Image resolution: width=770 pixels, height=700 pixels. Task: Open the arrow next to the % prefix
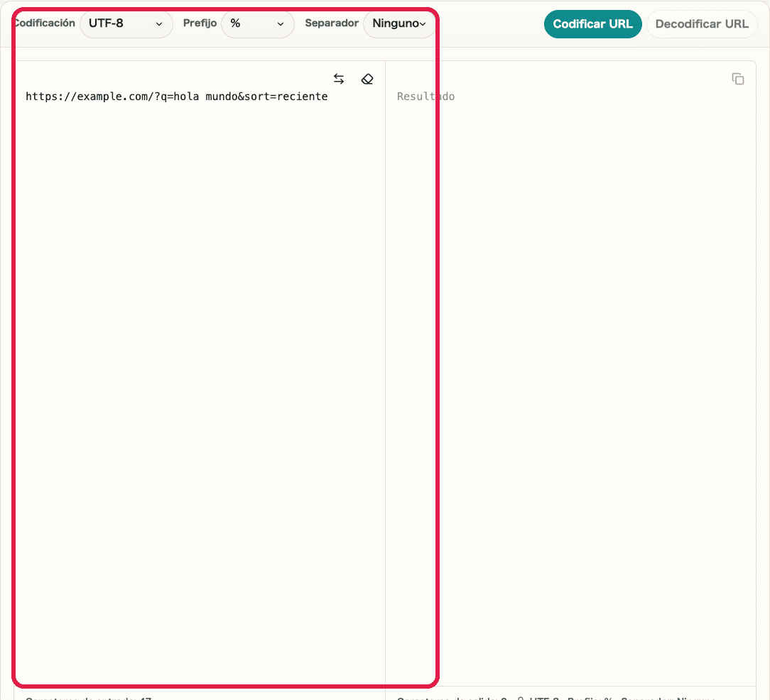(x=280, y=23)
